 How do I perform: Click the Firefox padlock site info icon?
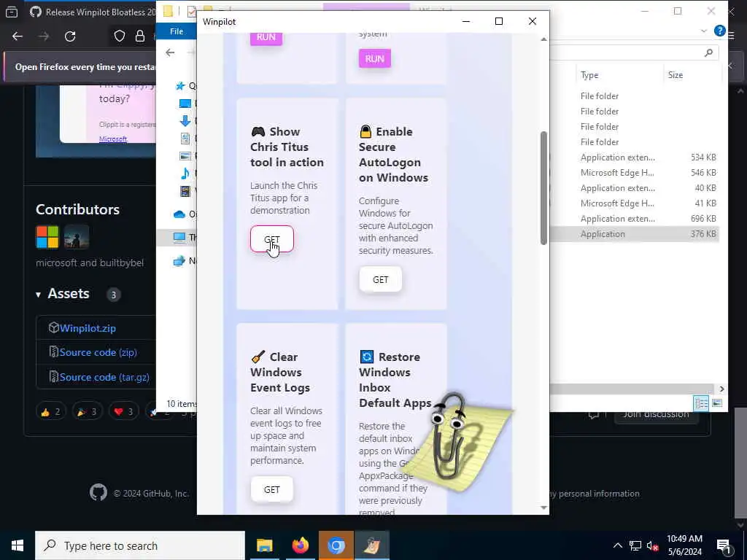tap(139, 36)
